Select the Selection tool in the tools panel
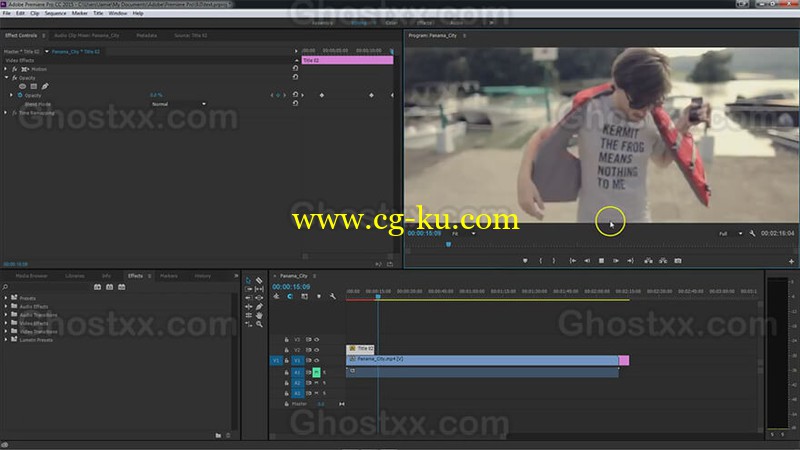The image size is (800, 450). point(248,281)
